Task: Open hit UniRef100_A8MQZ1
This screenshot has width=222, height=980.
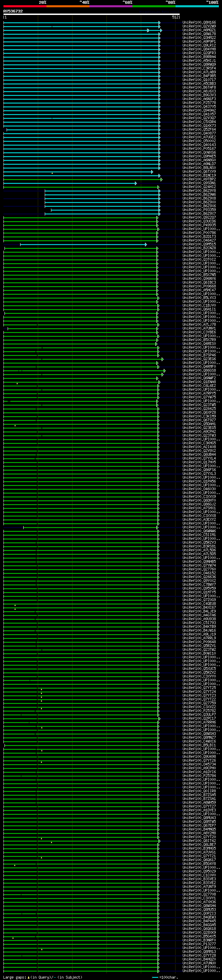Action: 199,30
